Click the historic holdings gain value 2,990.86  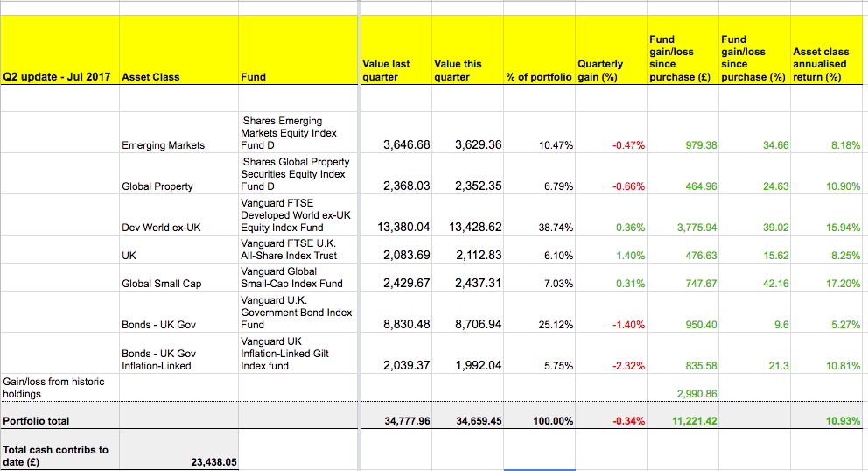pyautogui.click(x=682, y=394)
